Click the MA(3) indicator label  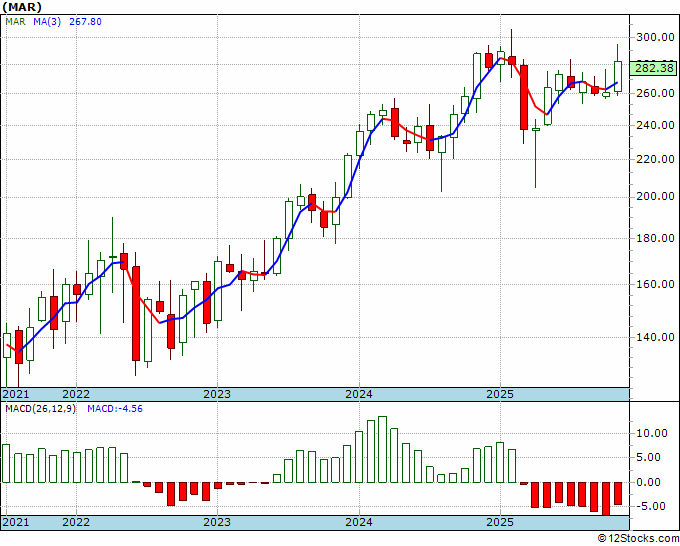pos(47,21)
